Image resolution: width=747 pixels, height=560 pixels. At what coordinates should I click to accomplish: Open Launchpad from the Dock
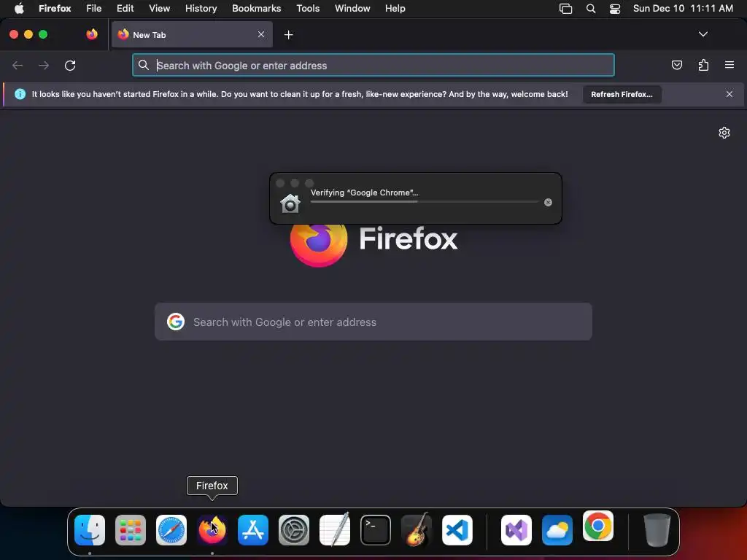131,530
